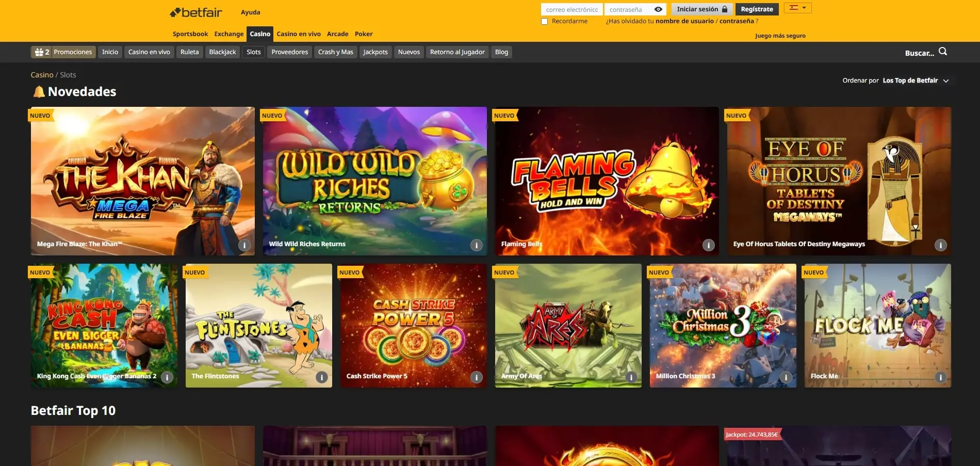Select Jackpots in the casino menu
Viewport: 980px width, 466px height.
coord(375,52)
